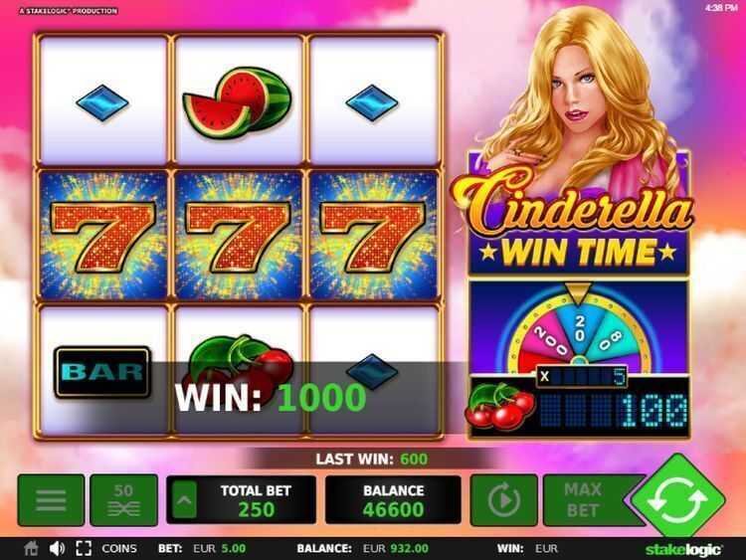Click the top-left blue diamond symbol
Image resolution: width=746 pixels, height=560 pixels.
[102, 102]
